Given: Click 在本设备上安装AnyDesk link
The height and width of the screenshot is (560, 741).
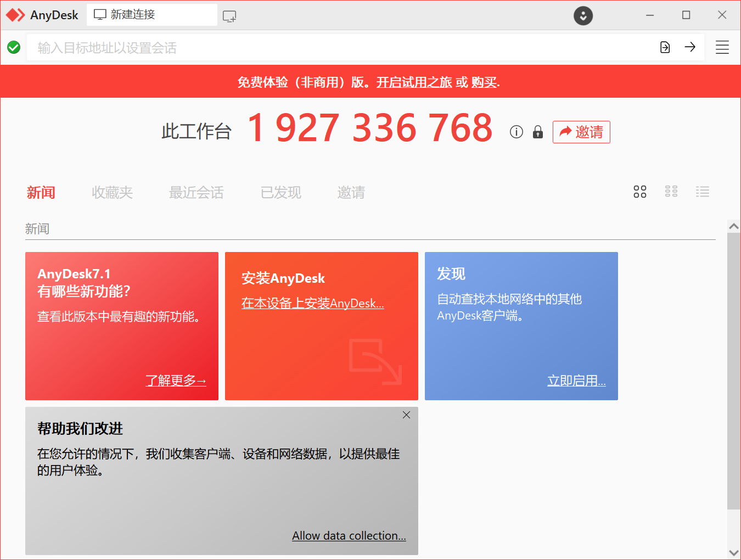Looking at the screenshot, I should 312,303.
